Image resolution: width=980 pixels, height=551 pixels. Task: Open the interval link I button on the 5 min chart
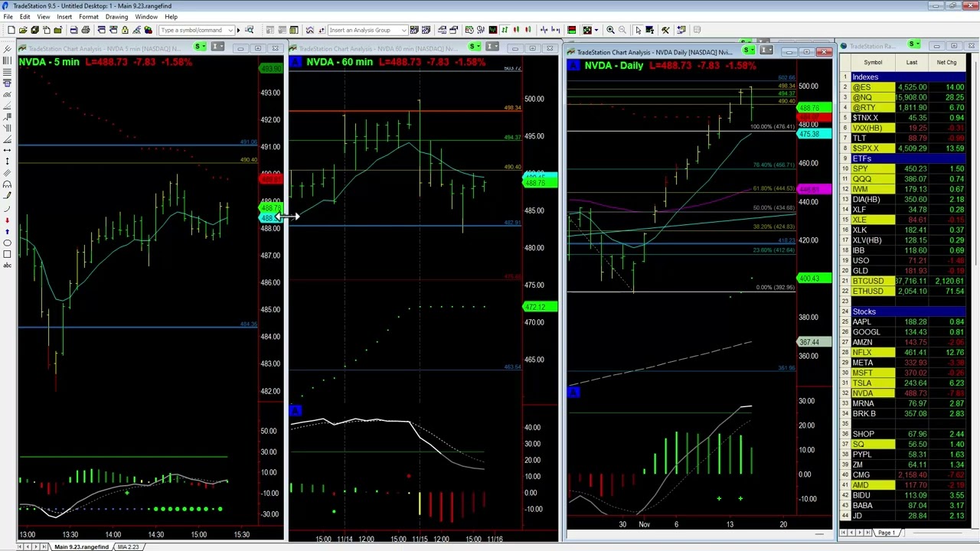click(x=217, y=47)
